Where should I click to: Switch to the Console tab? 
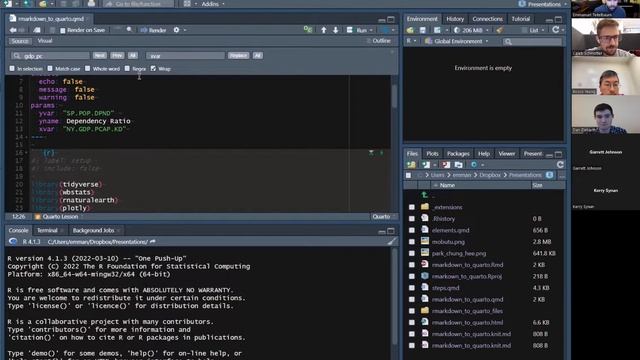click(x=18, y=230)
